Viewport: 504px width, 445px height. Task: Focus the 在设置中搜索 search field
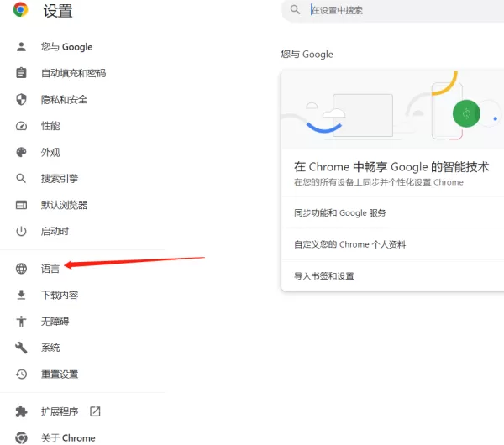click(393, 10)
